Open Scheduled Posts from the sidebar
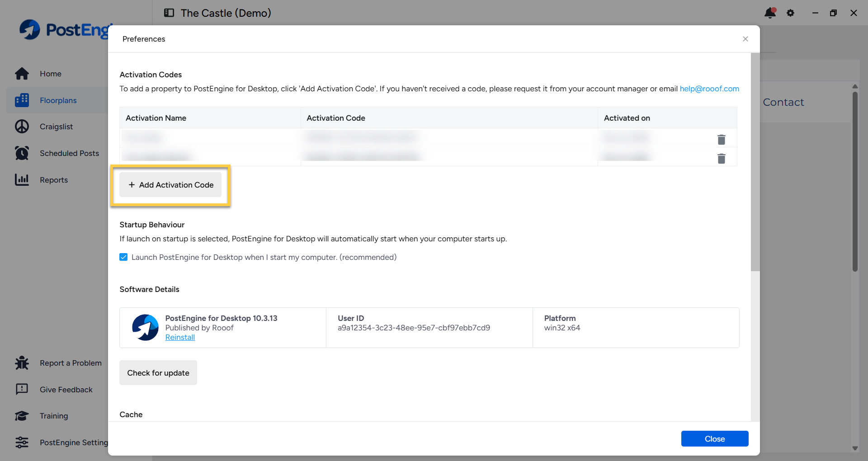The image size is (868, 461). coord(69,153)
